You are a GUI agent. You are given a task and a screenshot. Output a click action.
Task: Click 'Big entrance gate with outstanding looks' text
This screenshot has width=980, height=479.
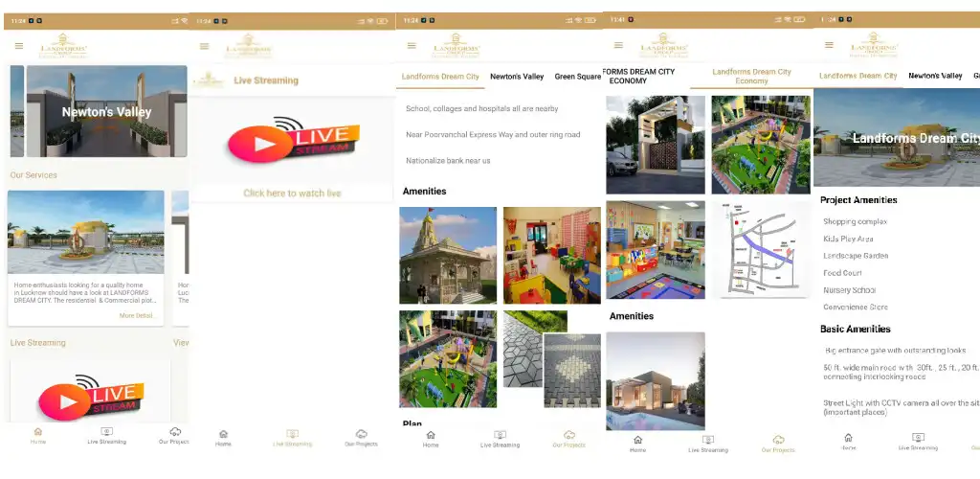(896, 351)
